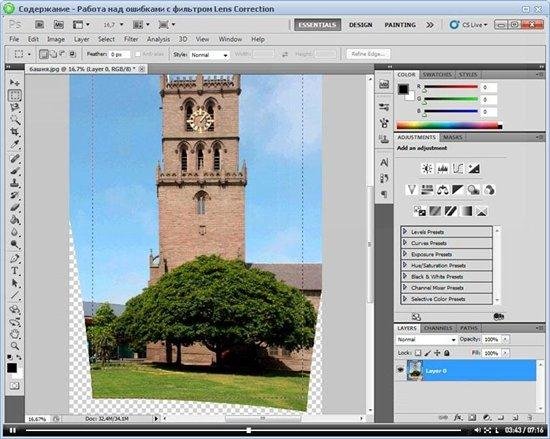Open the Filter menu
550x439 pixels.
(131, 39)
